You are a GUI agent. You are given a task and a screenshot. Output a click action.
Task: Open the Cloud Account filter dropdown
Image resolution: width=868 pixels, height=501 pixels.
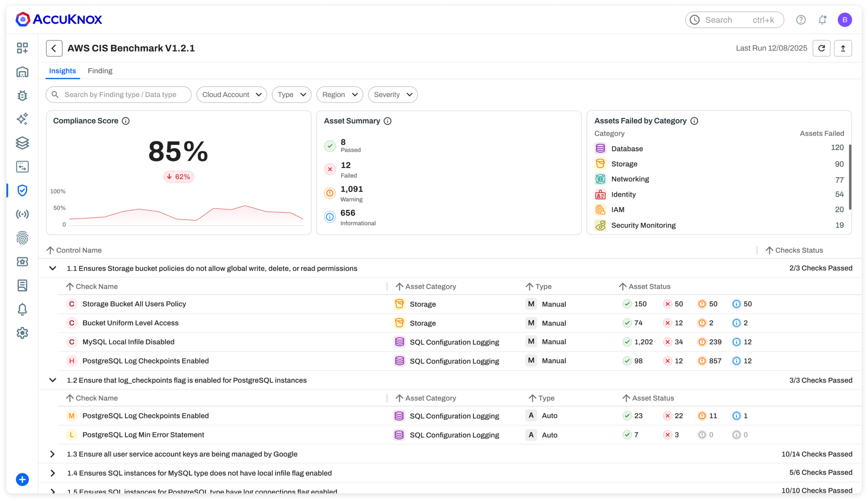(231, 95)
